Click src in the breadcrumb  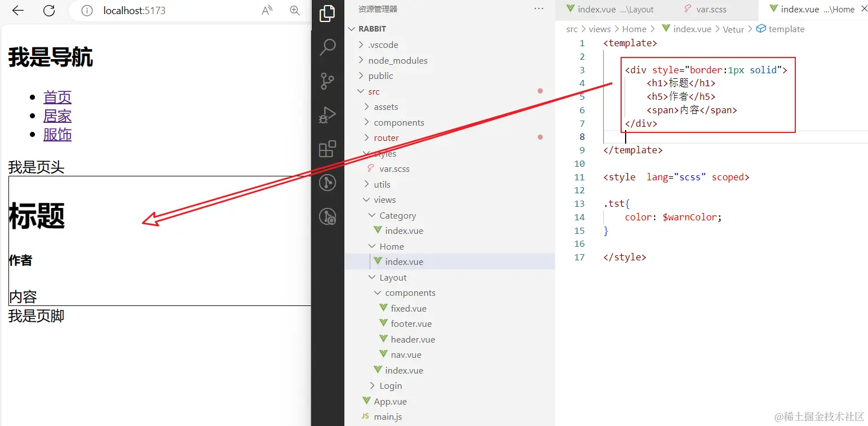tap(572, 29)
